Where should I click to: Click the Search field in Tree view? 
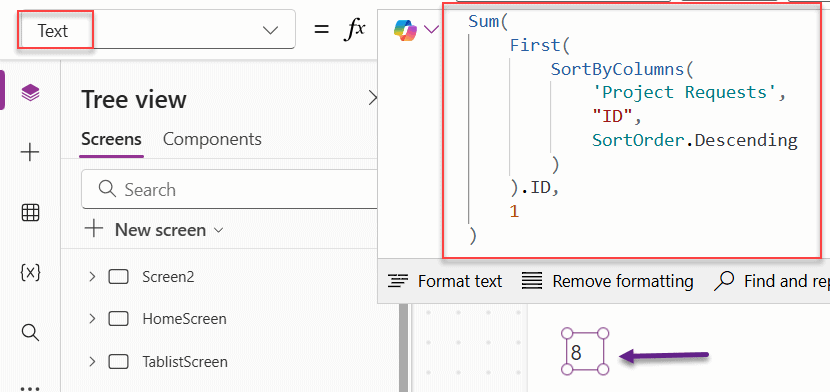click(230, 189)
